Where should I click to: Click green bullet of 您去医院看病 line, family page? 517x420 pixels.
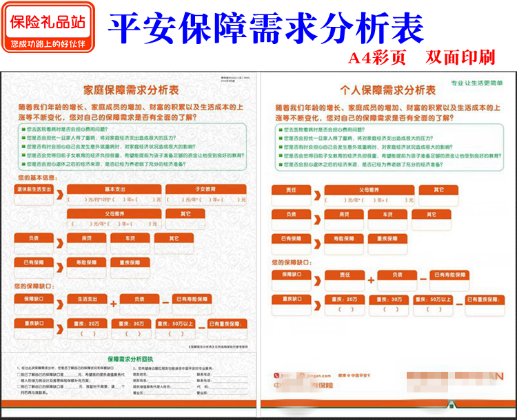[x=23, y=129]
